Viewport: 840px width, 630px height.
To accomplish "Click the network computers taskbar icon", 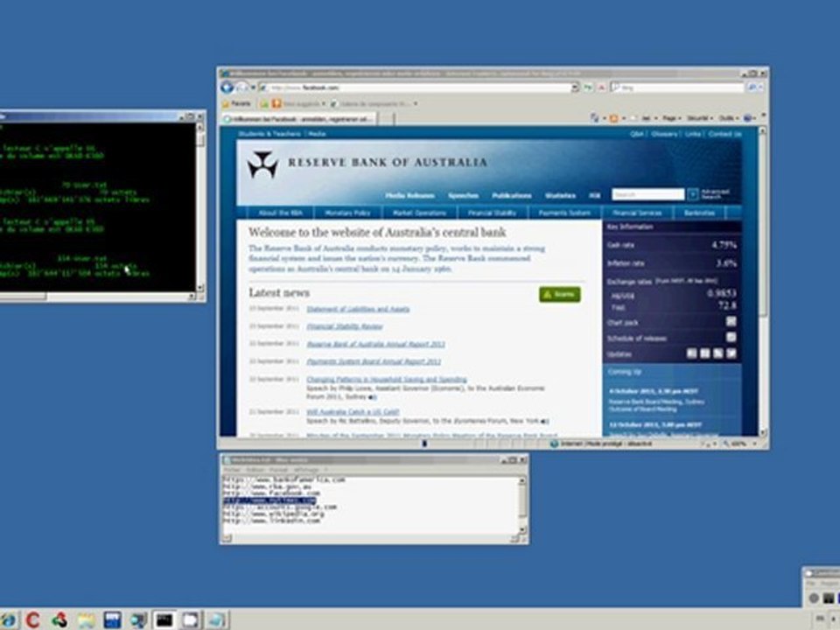I will tap(138, 620).
